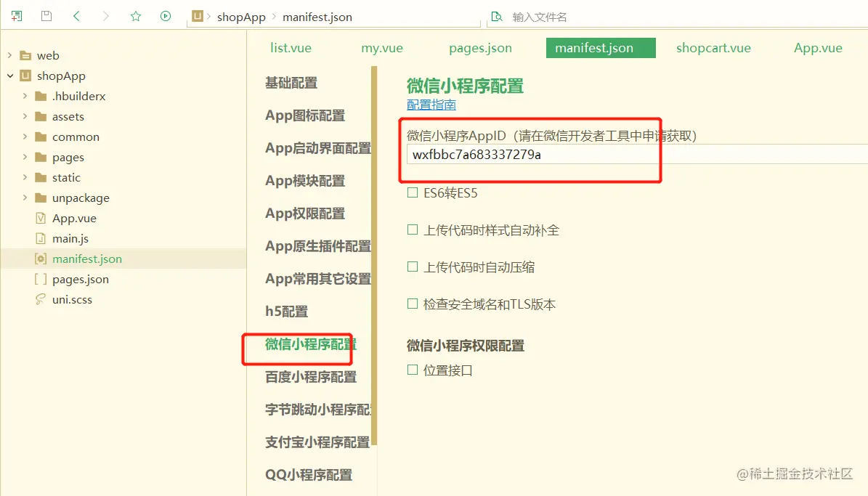Open the App图标配置 section

click(x=305, y=115)
